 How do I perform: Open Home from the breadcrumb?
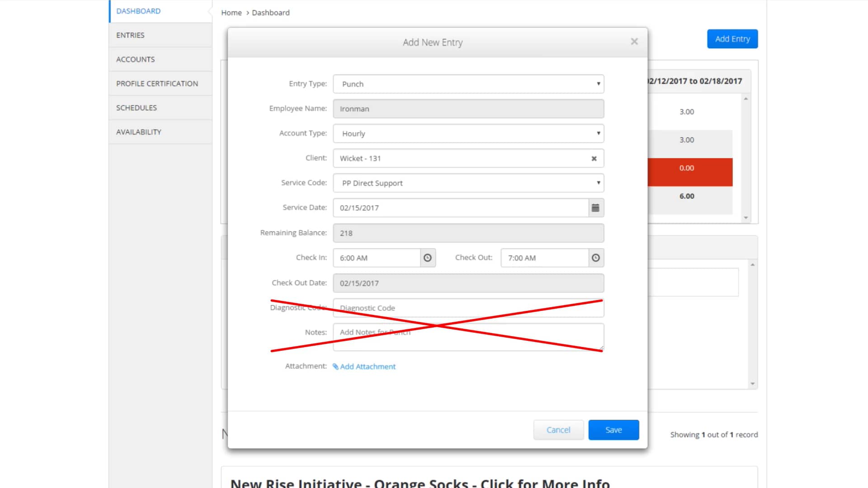[x=231, y=13]
